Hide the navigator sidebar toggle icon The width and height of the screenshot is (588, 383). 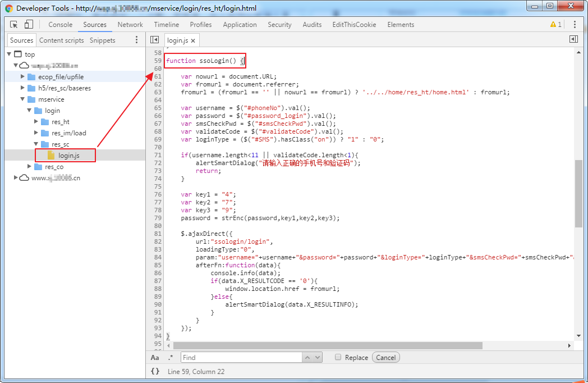[x=154, y=39]
